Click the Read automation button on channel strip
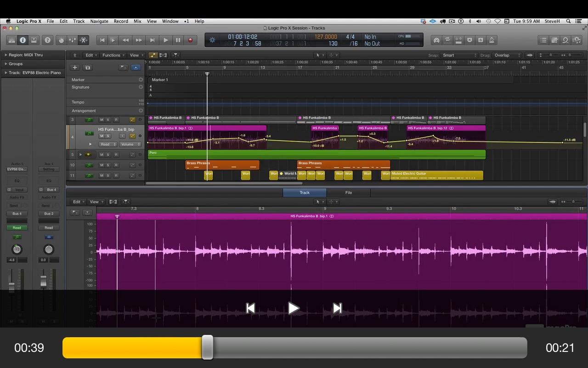This screenshot has height=368, width=588. tap(17, 228)
